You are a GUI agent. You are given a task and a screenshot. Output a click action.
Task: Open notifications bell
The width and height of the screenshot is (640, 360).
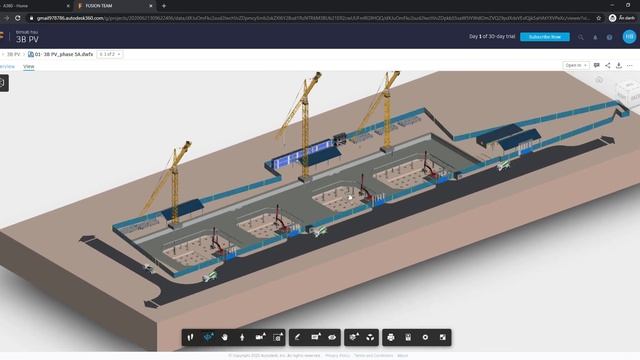point(595,37)
